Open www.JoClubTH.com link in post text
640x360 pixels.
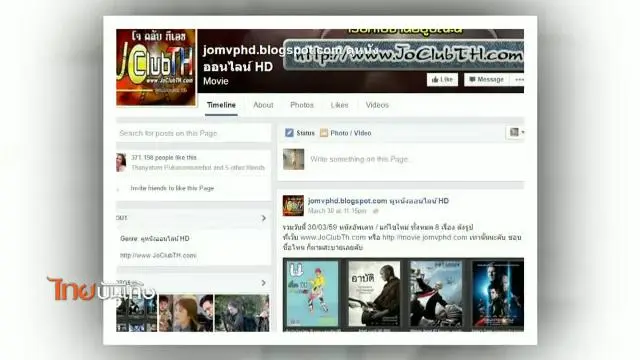coord(333,237)
